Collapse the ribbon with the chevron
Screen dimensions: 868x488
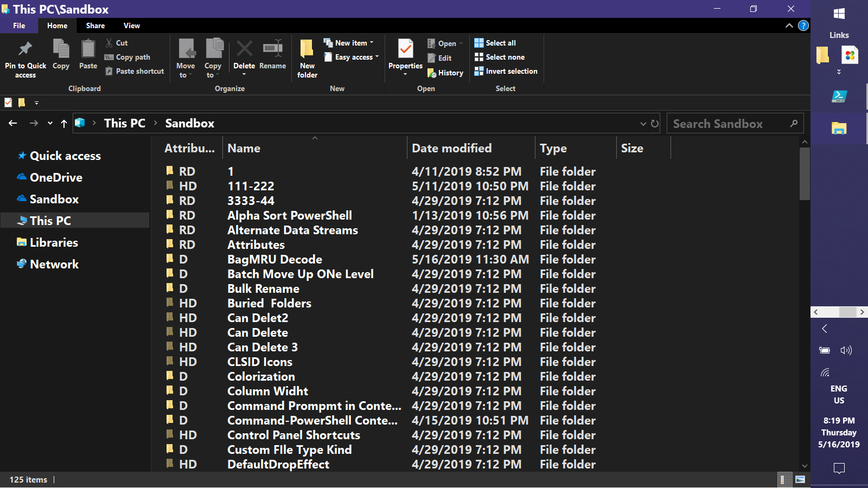pyautogui.click(x=789, y=25)
